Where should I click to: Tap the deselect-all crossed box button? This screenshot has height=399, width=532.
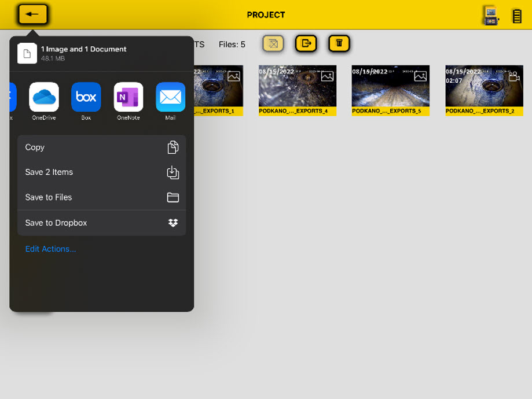pos(273,43)
